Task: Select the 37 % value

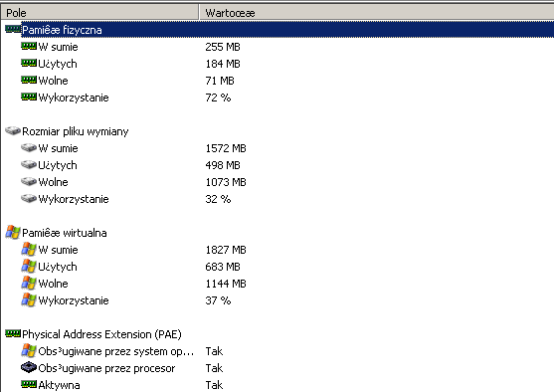Action: [218, 300]
